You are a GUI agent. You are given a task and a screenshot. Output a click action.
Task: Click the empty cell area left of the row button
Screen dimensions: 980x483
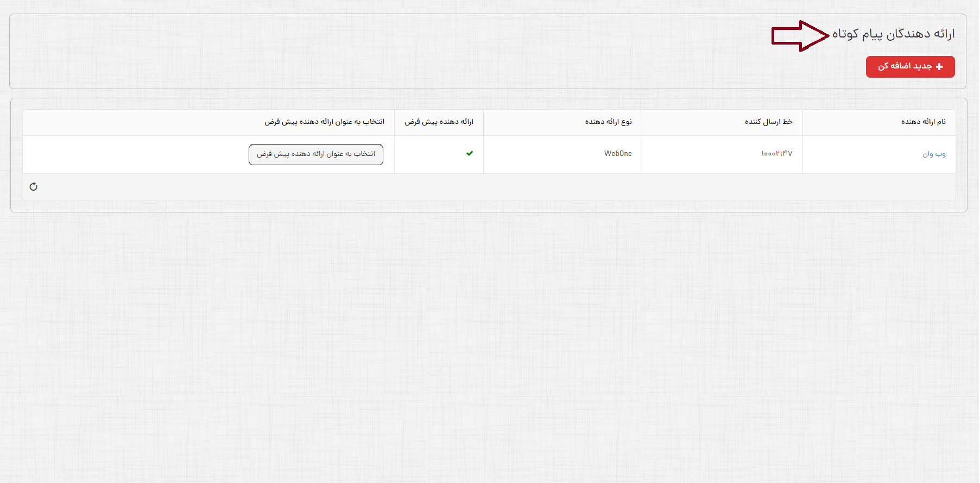136,154
